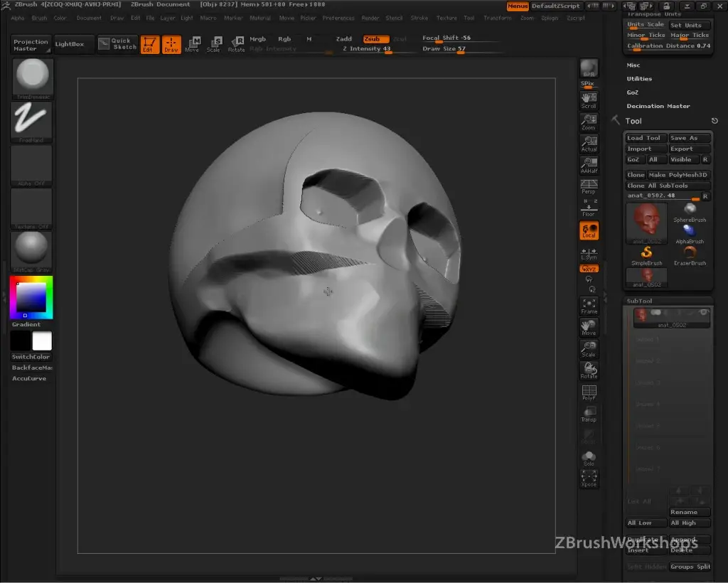Image resolution: width=728 pixels, height=583 pixels.
Task: Click the Load Tool button
Action: (646, 138)
